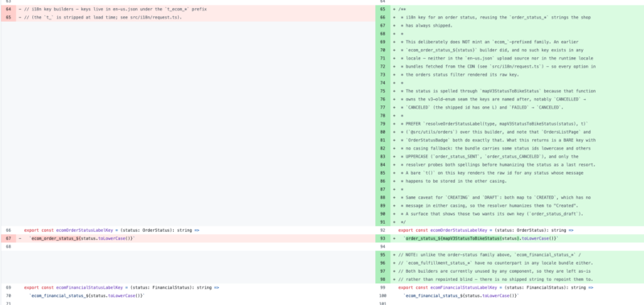Screen dimensions: 644x305
Task: Click added line number 98
Action: [383, 279]
